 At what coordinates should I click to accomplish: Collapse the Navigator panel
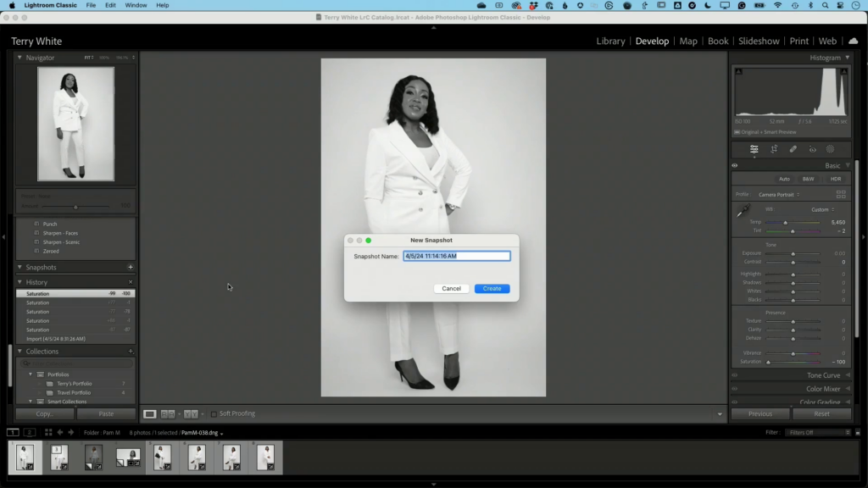click(20, 58)
